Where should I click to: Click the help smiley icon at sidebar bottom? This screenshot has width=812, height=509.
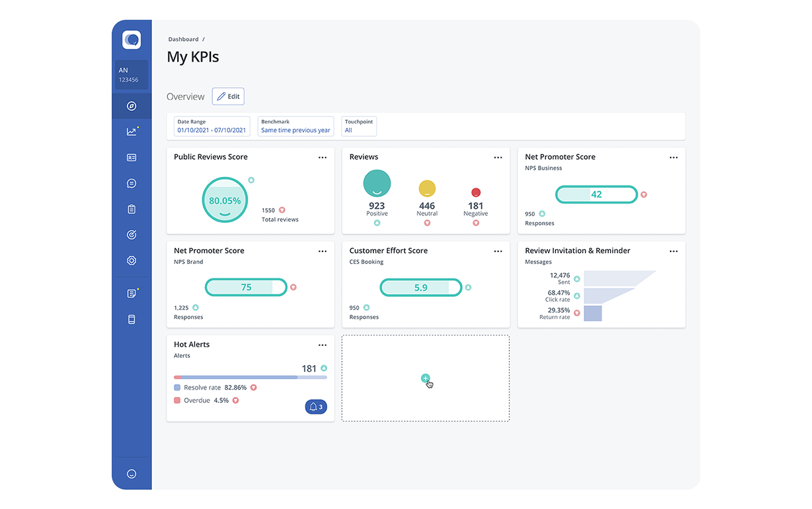(x=131, y=473)
